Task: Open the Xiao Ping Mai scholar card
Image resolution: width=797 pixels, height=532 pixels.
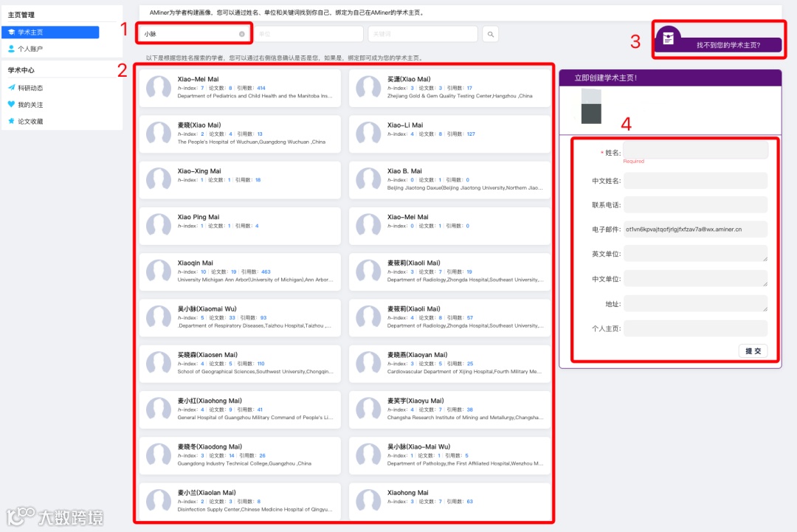Action: [240, 226]
